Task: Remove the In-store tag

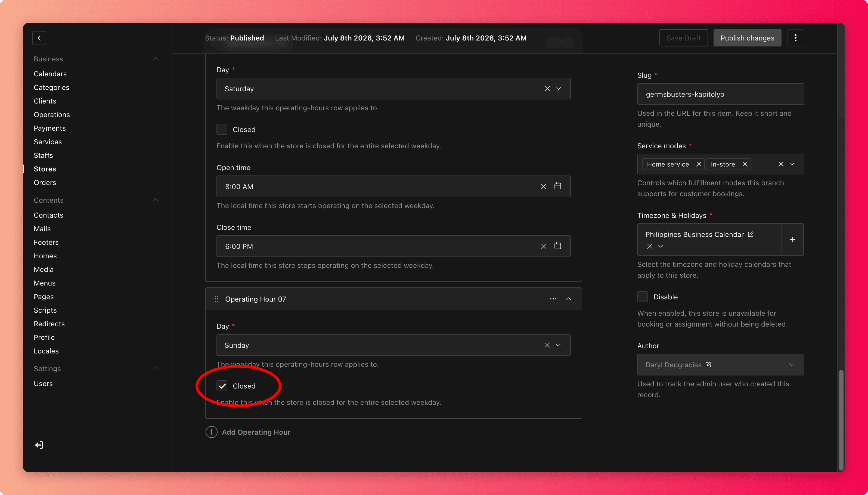Action: click(745, 164)
